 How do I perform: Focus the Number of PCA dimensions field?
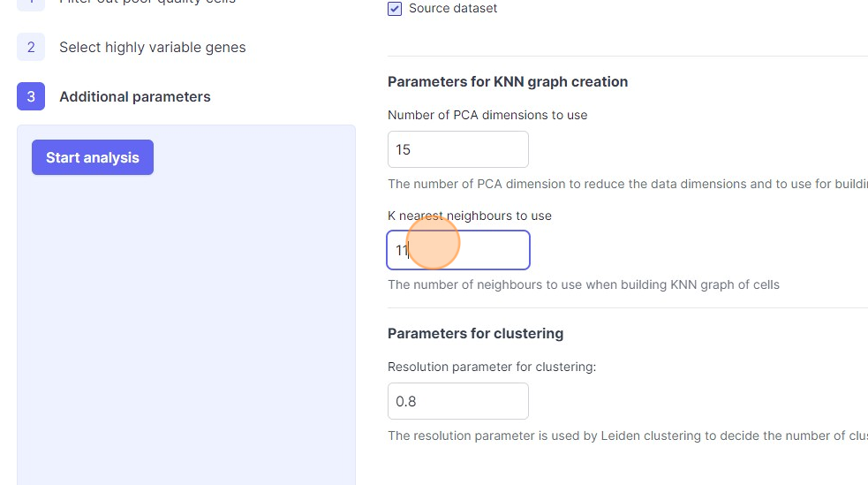457,149
